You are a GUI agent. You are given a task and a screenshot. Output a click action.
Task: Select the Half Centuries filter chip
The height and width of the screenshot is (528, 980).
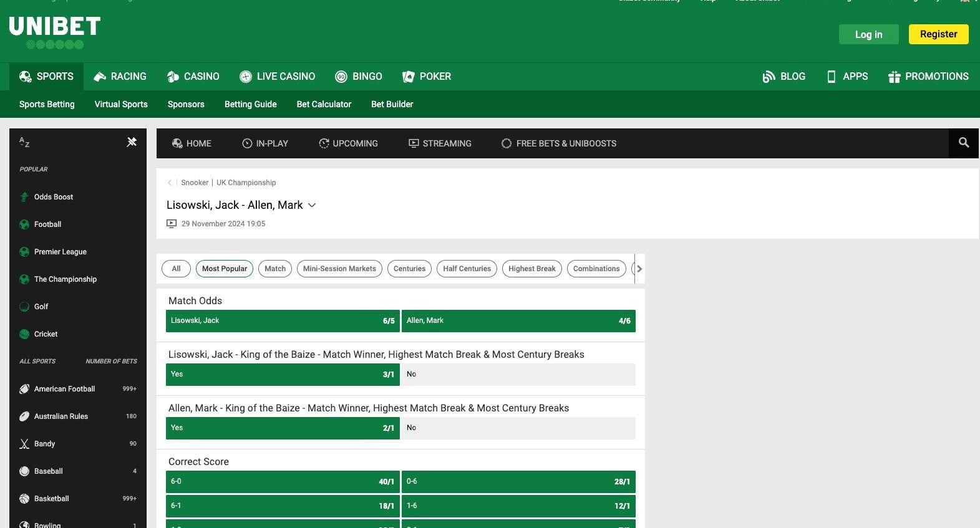coord(467,269)
